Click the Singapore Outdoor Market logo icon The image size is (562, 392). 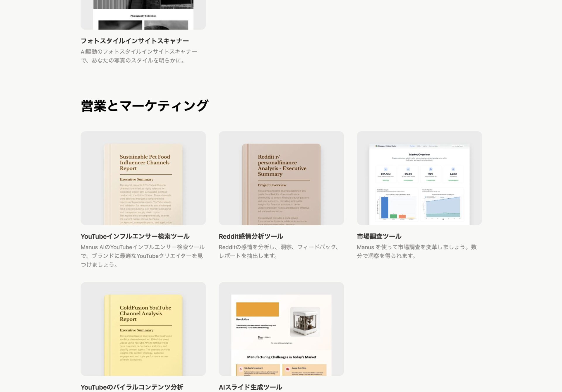pos(376,146)
